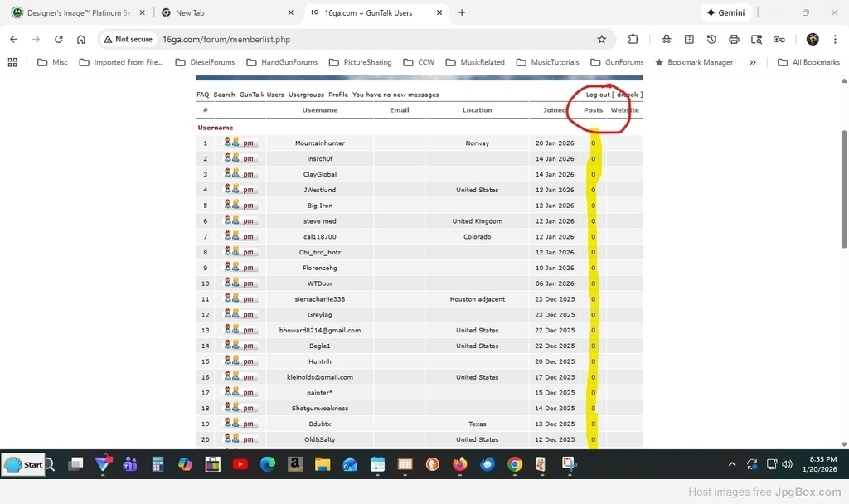Viewport: 849px width, 504px height.
Task: Click the Gemini button in the title bar
Action: pyautogui.click(x=726, y=12)
